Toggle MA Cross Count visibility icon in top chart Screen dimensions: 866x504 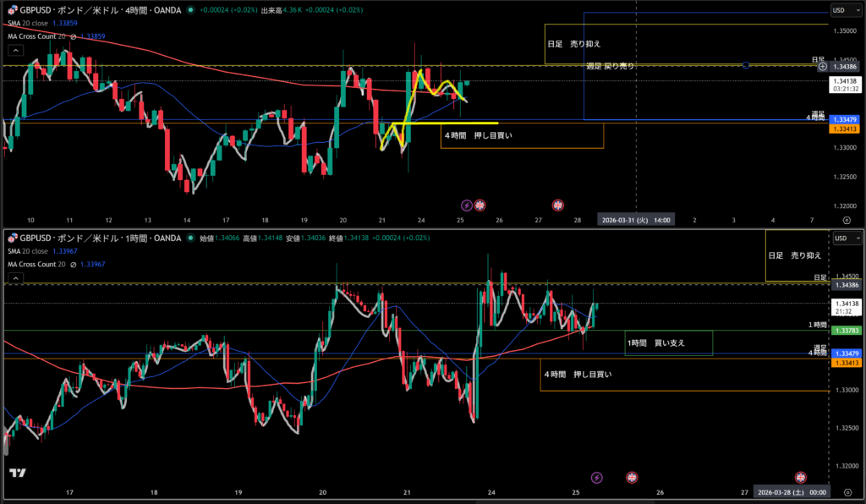74,36
